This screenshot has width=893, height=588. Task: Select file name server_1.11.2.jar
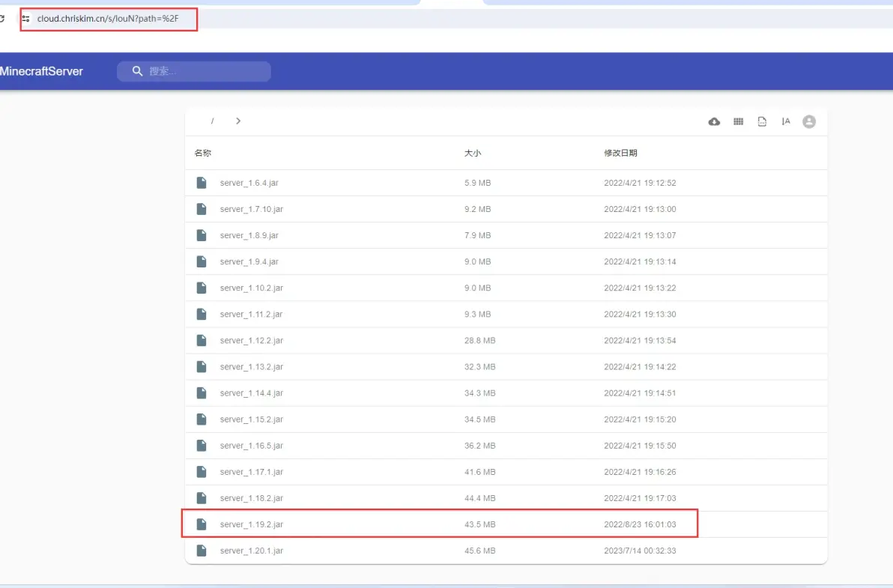(251, 314)
